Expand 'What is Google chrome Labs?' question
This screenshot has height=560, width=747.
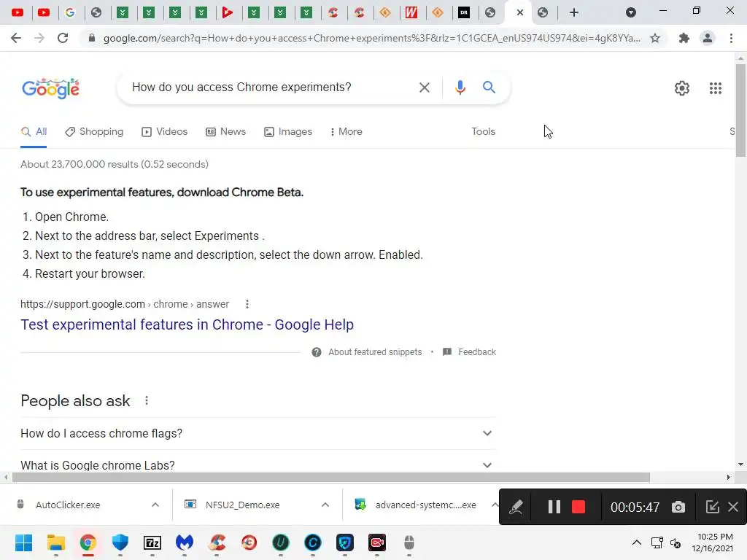tap(258, 464)
